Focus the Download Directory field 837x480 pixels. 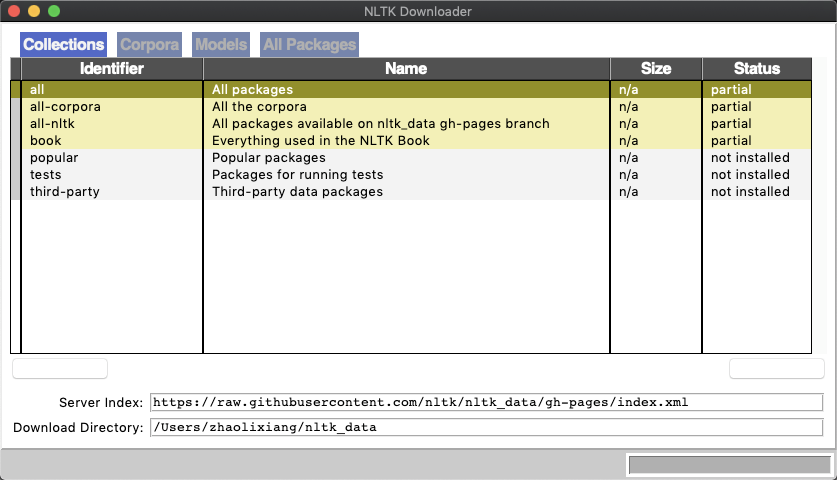pyautogui.click(x=486, y=427)
